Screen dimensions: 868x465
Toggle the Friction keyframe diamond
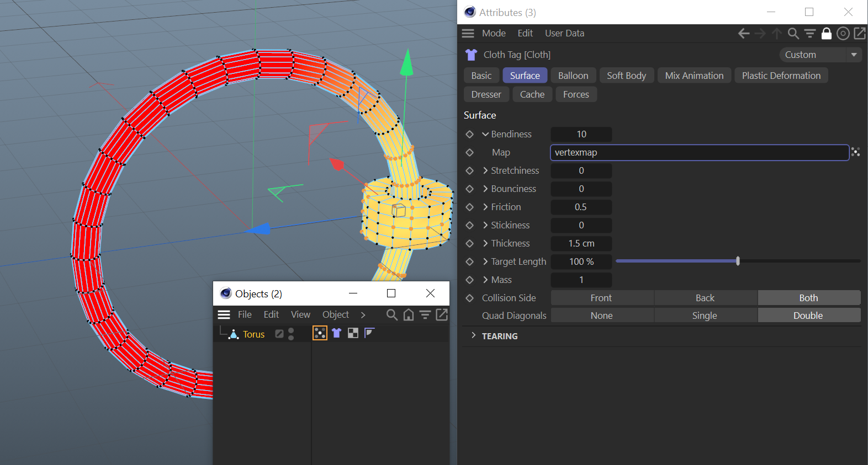[x=470, y=207]
